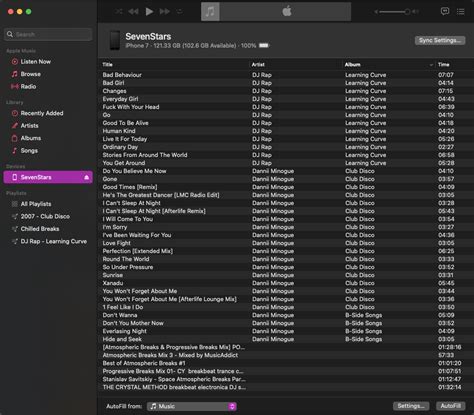The height and width of the screenshot is (415, 474).
Task: Select the song Everyday Girl
Action: (286, 99)
